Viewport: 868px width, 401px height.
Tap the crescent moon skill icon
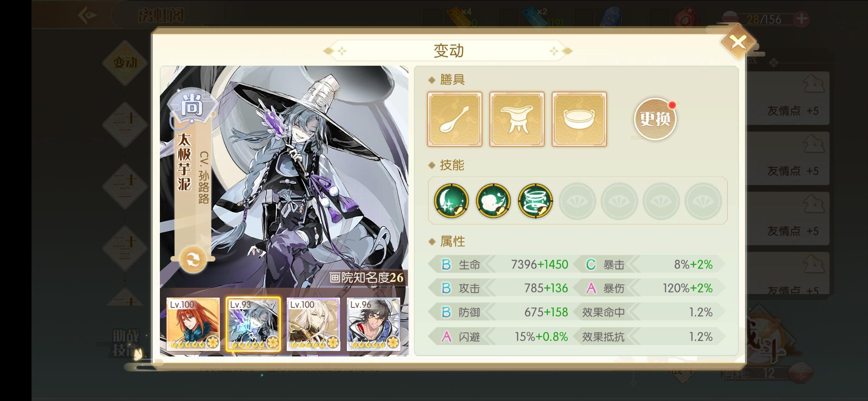click(451, 201)
